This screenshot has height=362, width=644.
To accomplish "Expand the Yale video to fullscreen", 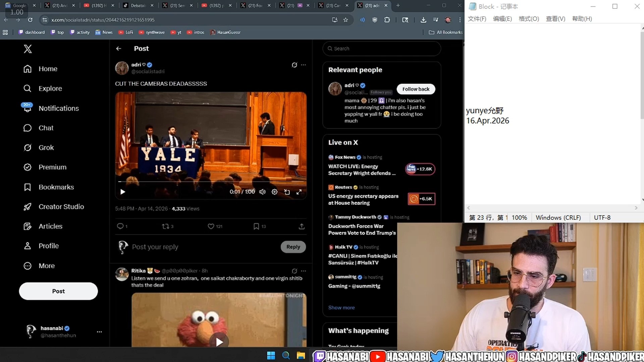I will click(x=299, y=192).
